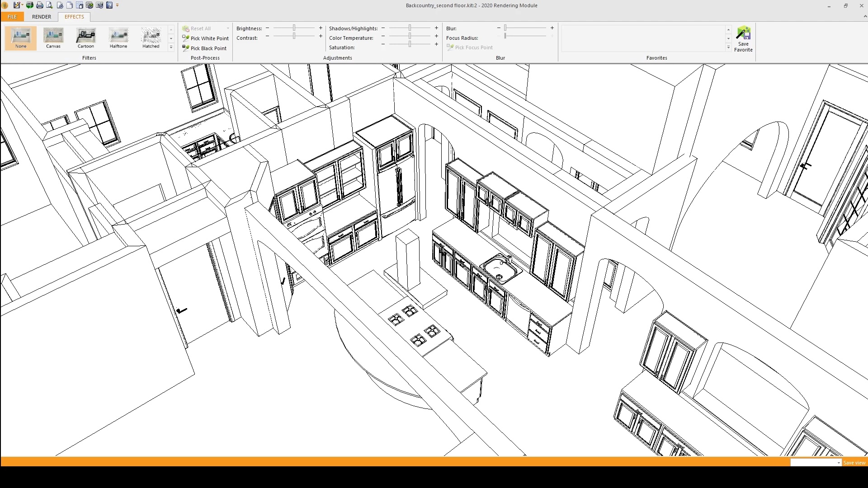Open the view dropdown beside Save view
This screenshot has height=488, width=868.
(838, 463)
